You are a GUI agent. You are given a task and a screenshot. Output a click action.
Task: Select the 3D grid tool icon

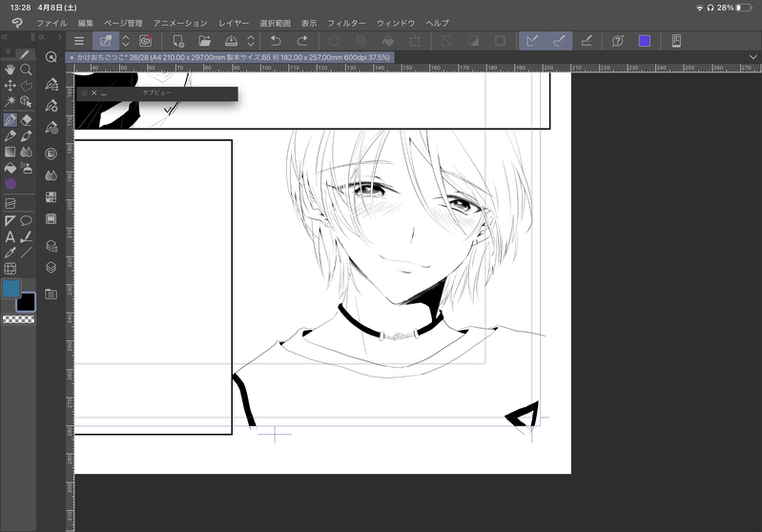coord(10,269)
